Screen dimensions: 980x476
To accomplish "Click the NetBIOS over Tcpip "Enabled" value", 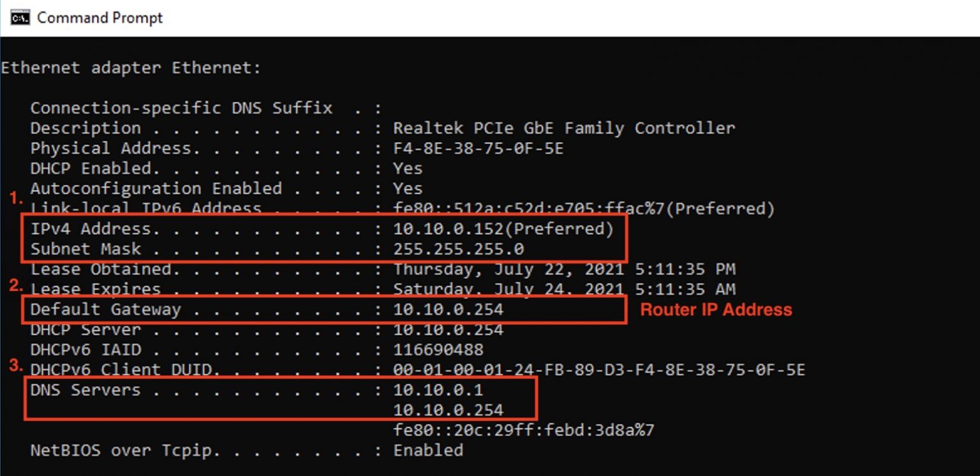I will click(x=428, y=450).
